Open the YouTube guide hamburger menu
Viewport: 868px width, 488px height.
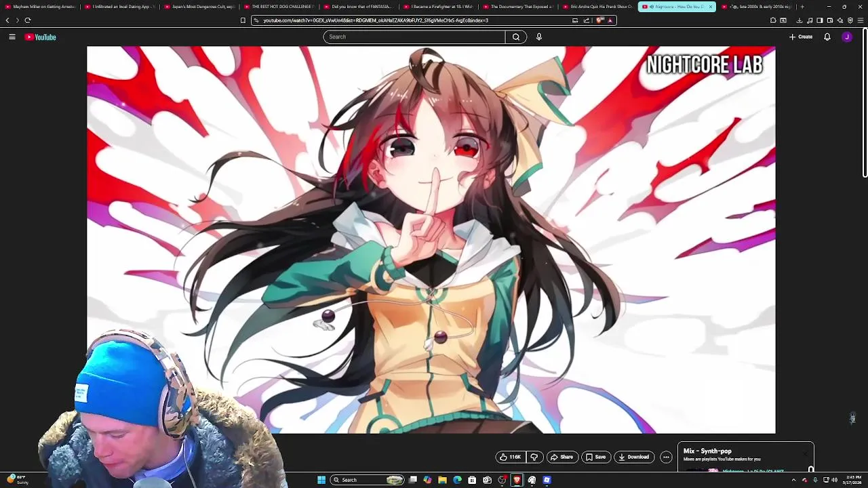12,37
